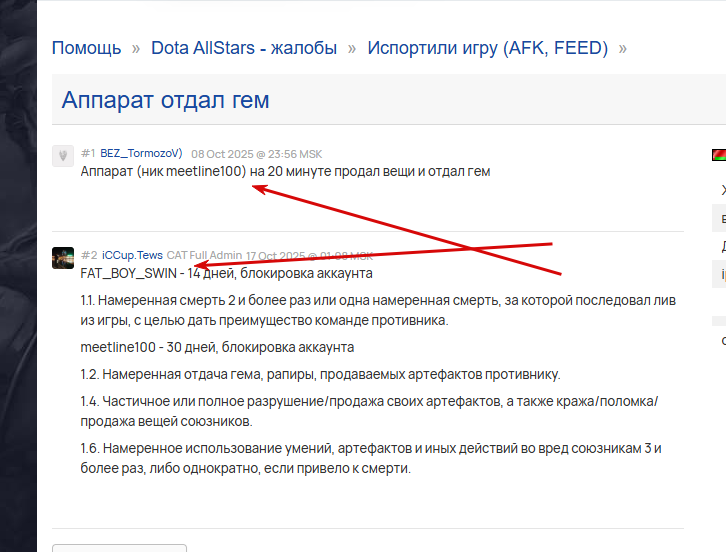Click rule 1.1. Намеренная смерть text

[378, 310]
